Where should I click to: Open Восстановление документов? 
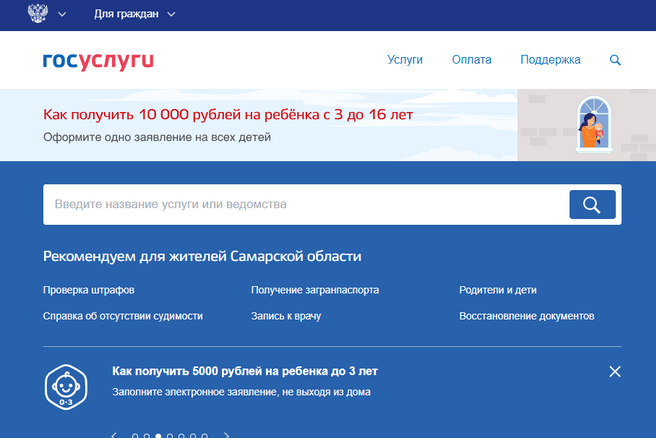pos(527,316)
